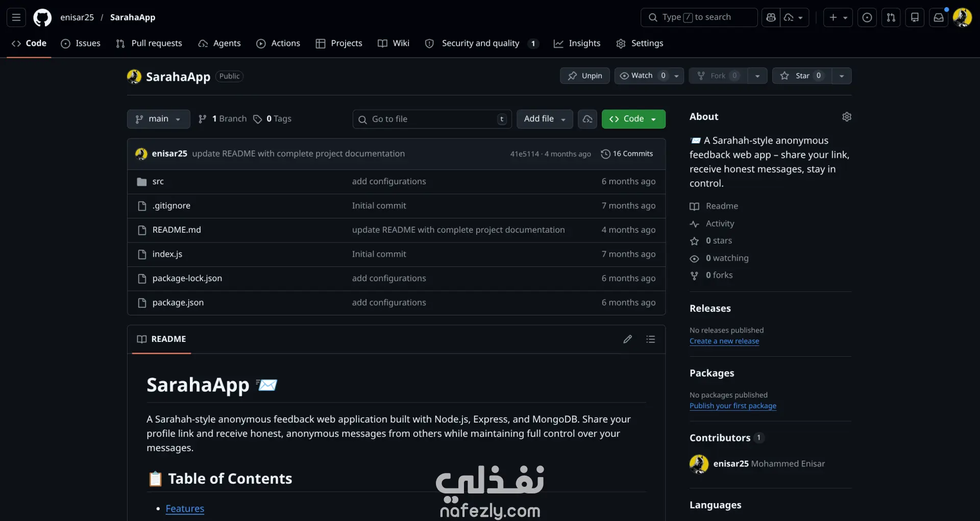Open the agent tasks cloud button beside Add file
The width and height of the screenshot is (980, 521).
pos(587,119)
